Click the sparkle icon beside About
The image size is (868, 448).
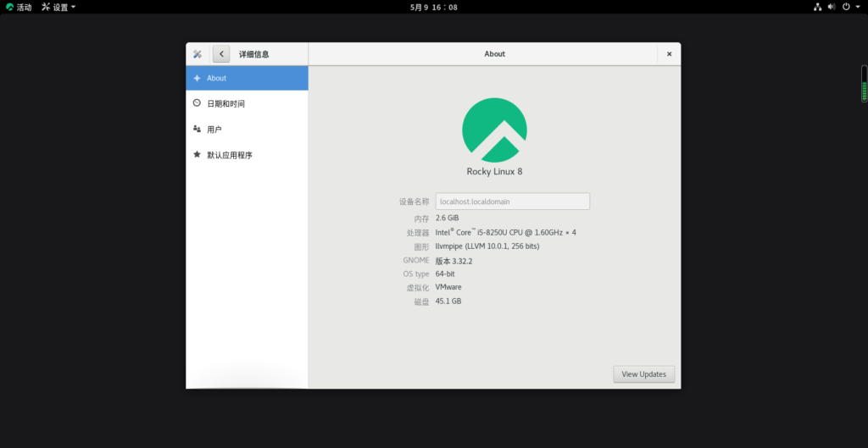(x=197, y=78)
